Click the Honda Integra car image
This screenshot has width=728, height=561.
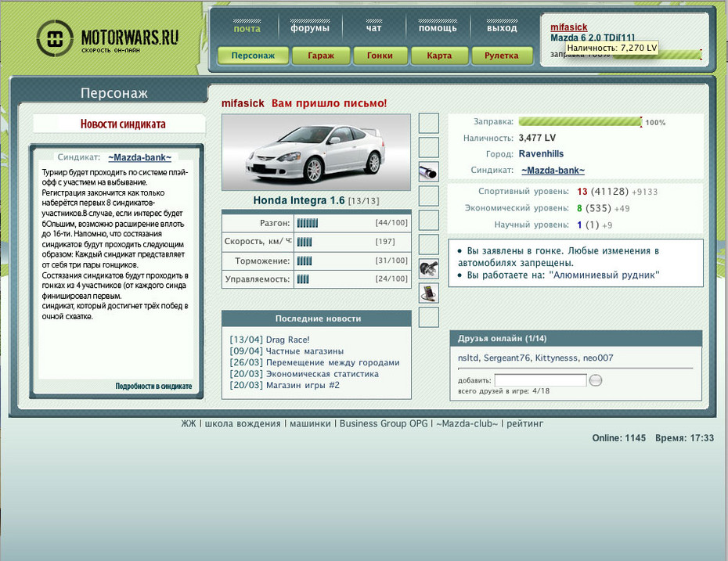[316, 153]
